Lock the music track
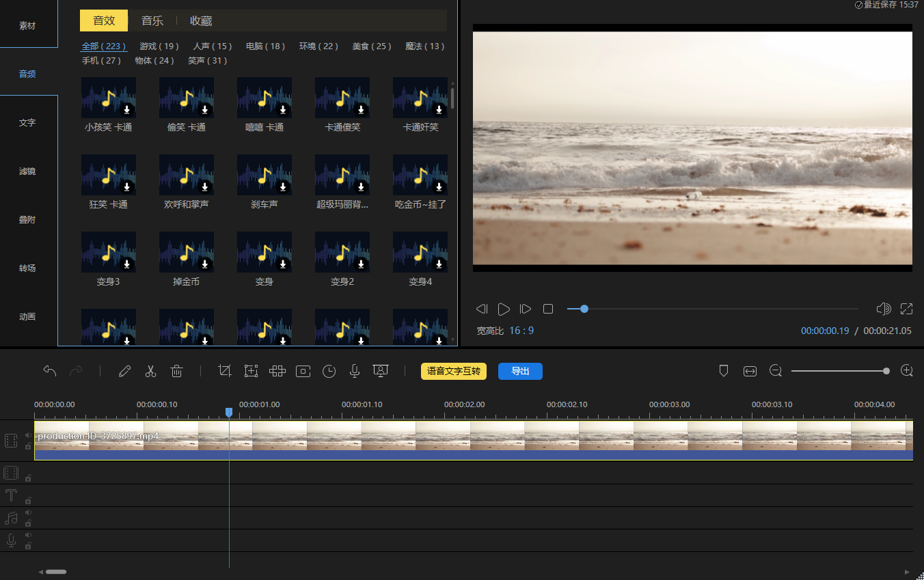 click(28, 523)
